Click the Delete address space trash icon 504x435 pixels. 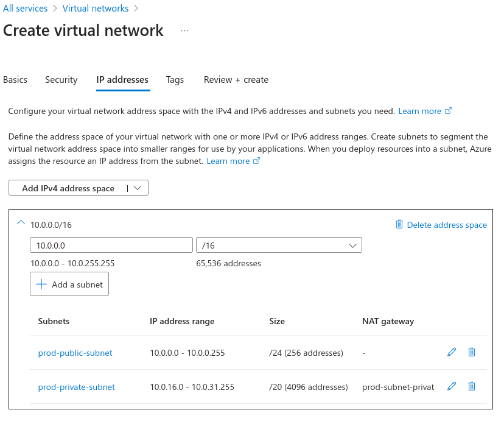tap(399, 224)
